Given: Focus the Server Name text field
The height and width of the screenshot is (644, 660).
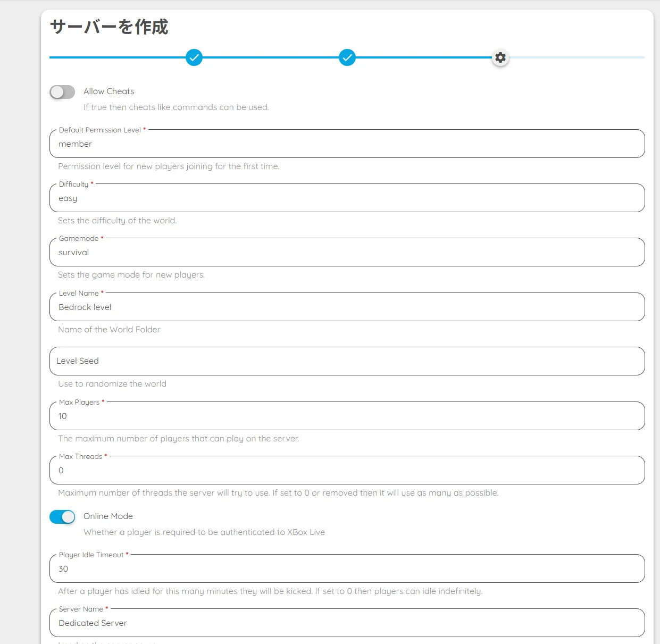Looking at the screenshot, I should [x=347, y=623].
